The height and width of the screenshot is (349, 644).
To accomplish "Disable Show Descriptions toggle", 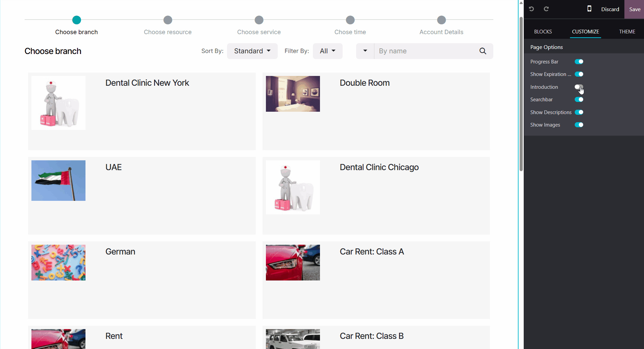I will click(579, 112).
